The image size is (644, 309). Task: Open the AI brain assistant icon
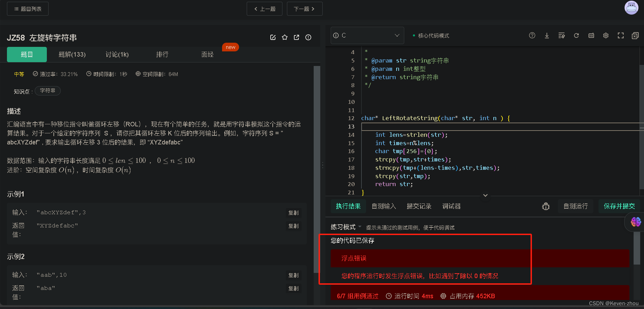[636, 222]
